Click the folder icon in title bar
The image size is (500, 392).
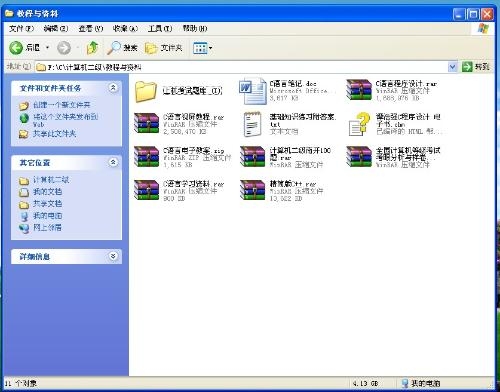[x=9, y=14]
